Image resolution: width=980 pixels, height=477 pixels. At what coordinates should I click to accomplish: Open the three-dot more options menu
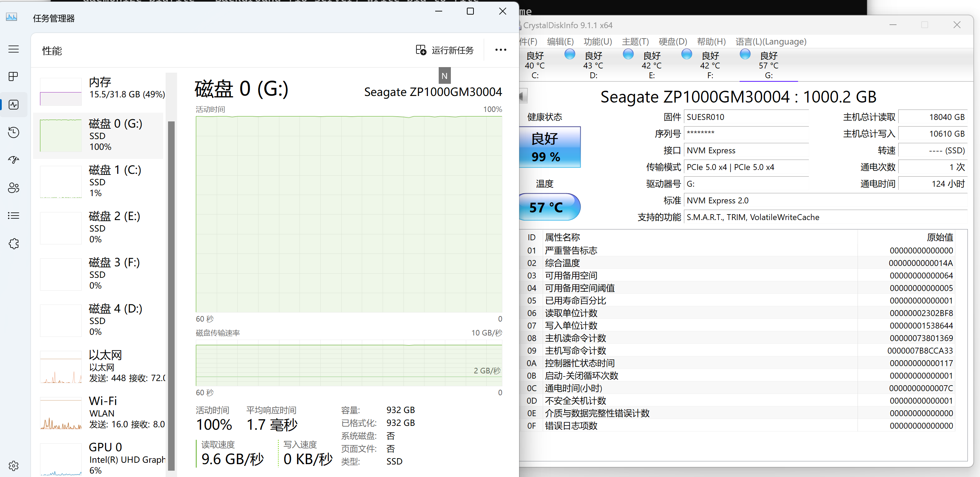500,50
